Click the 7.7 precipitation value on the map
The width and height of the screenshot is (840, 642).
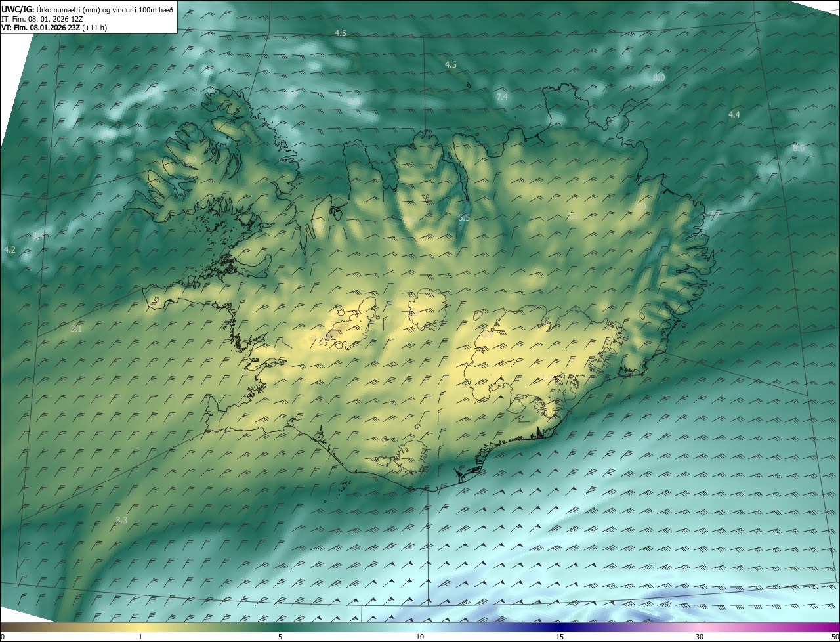point(715,215)
